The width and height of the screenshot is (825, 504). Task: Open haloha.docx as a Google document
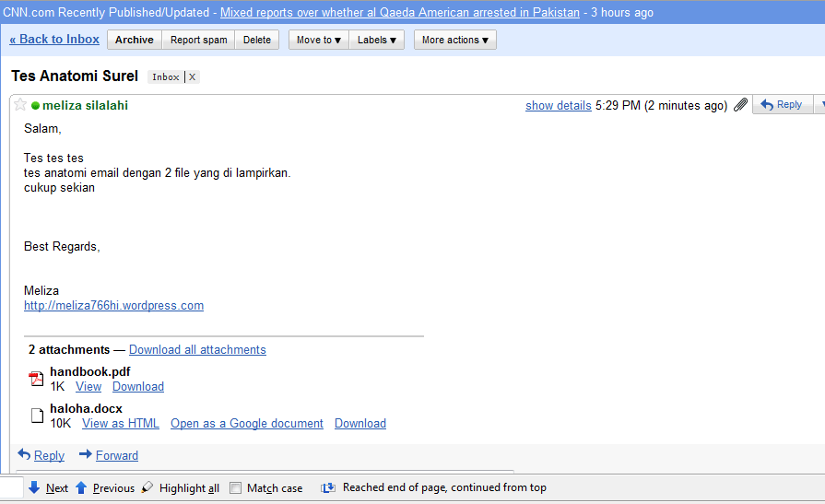(247, 423)
